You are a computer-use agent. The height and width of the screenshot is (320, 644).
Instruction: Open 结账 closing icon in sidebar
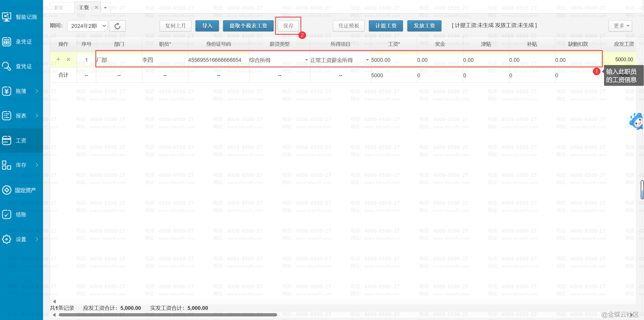pyautogui.click(x=7, y=214)
